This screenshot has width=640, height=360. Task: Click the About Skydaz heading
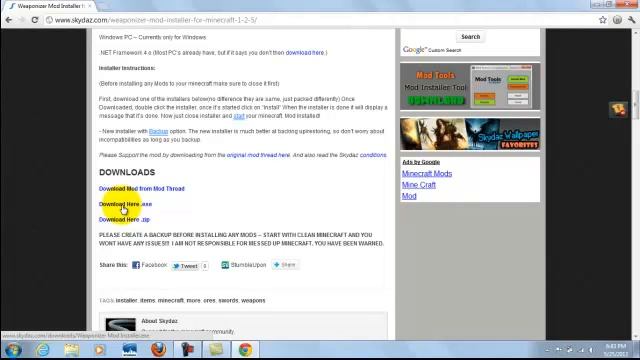(x=159, y=321)
